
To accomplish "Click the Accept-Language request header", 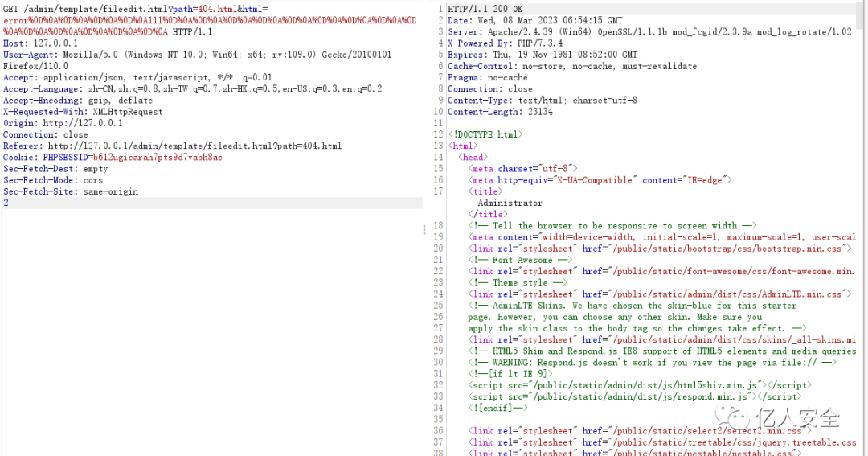I will point(192,88).
